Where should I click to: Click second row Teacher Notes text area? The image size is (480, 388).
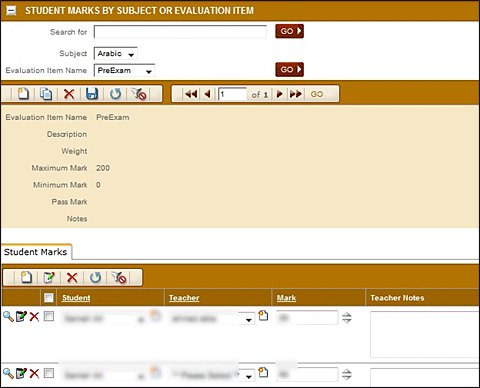(425, 378)
